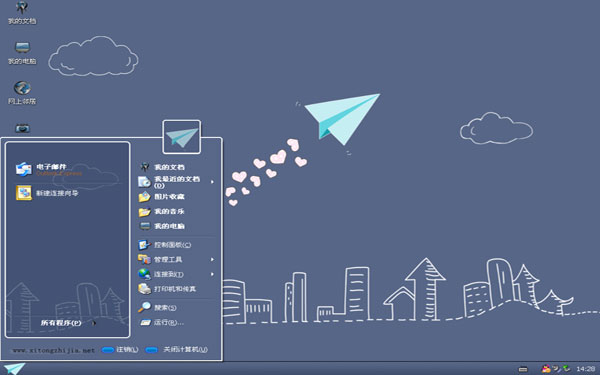The height and width of the screenshot is (375, 600).
Task: Open the 运行(R)... run dialog
Action: 161,322
